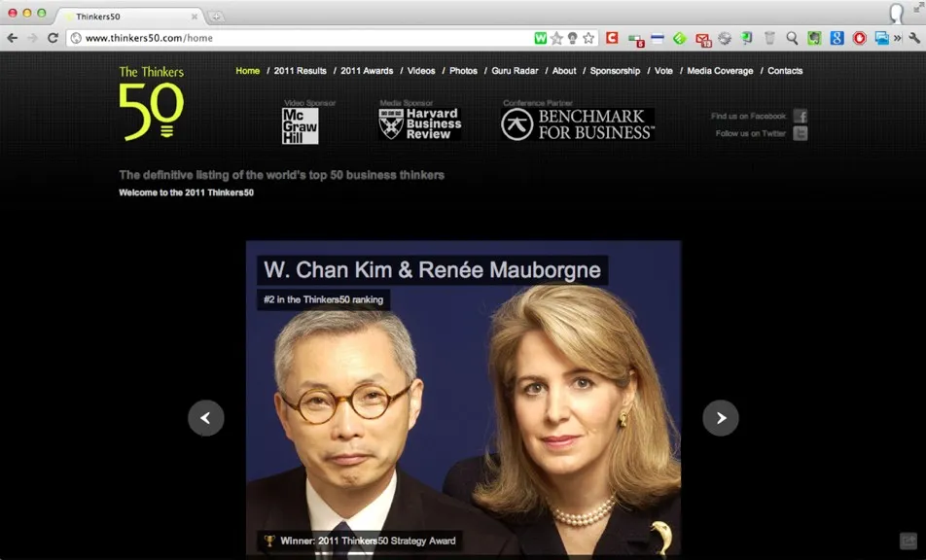Click the McGraw Hill sponsor logo
Screen dimensions: 926x560
300,125
